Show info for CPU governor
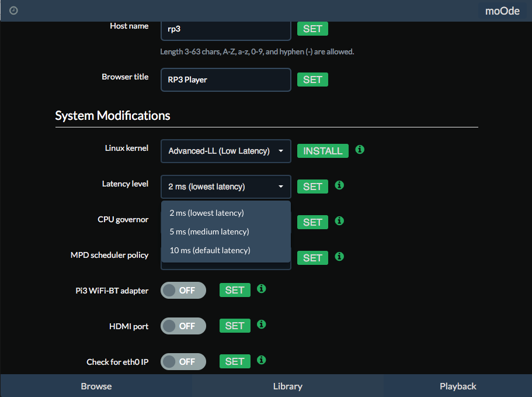This screenshot has height=397, width=532. (339, 221)
